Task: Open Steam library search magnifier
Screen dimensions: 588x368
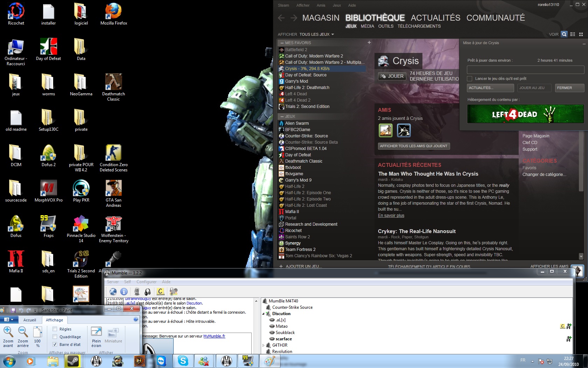Action: click(x=564, y=34)
